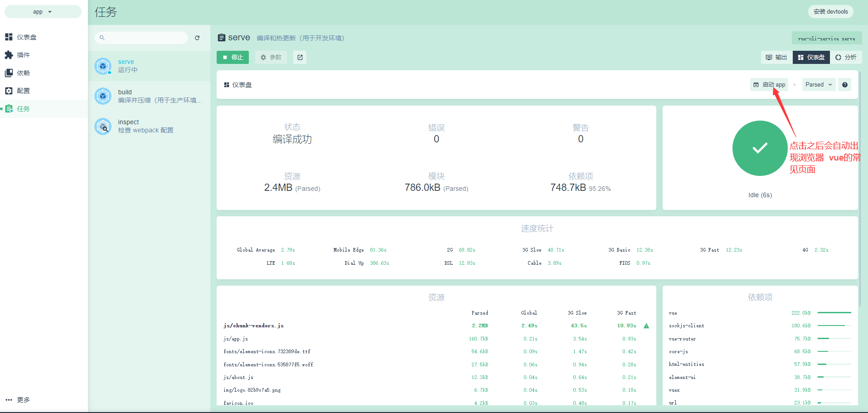868x413 pixels.
Task: Click the Global Average speed stat
Action: (266, 250)
